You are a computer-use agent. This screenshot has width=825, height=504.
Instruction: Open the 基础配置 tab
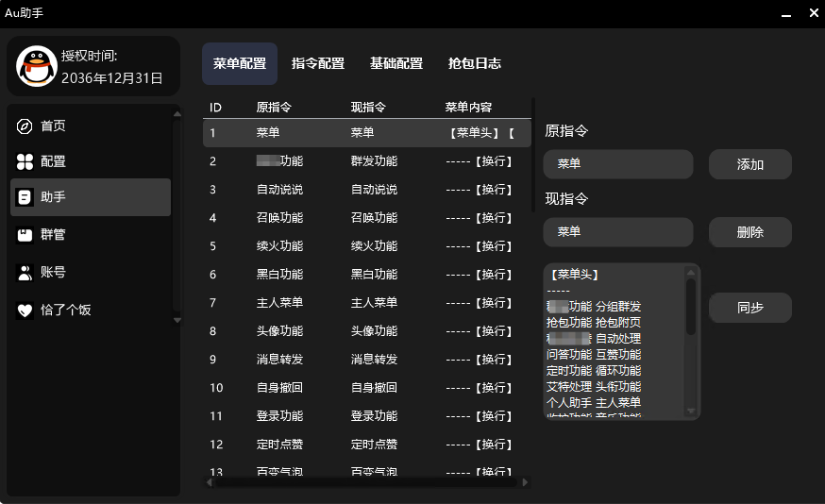(396, 64)
